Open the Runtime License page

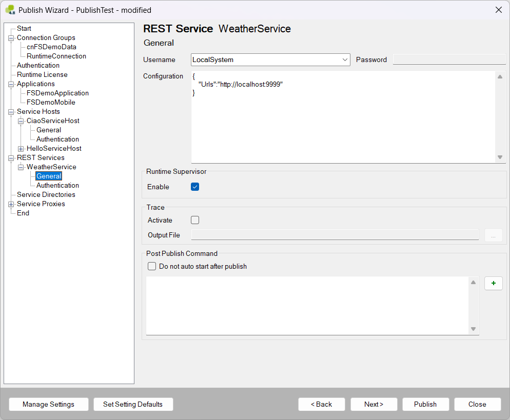coord(42,74)
